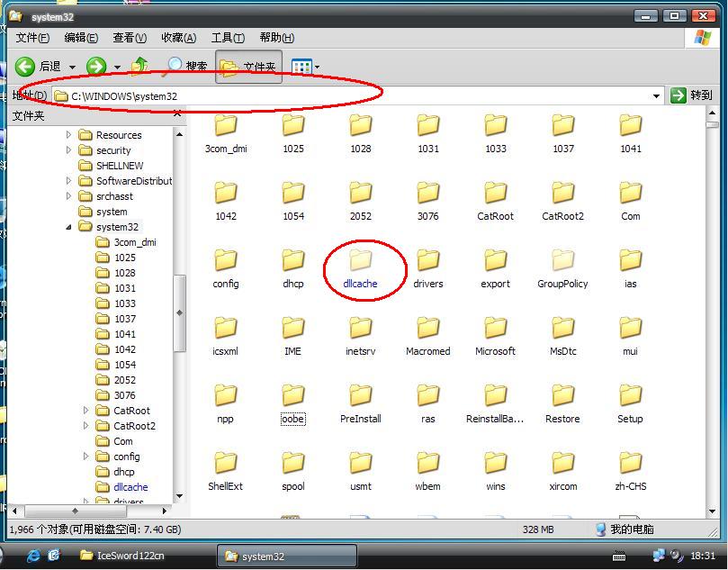Expand the CatRoot tree node
The height and width of the screenshot is (570, 728).
pos(85,411)
